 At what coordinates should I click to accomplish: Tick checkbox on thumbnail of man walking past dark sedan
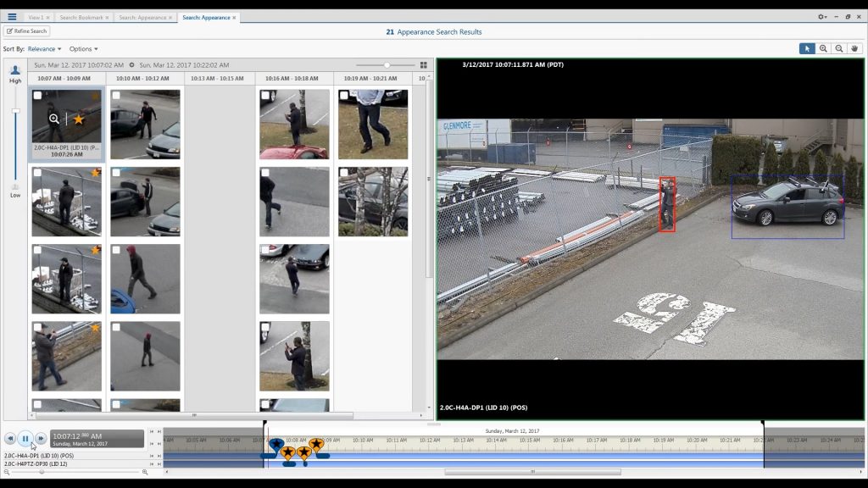[x=265, y=250]
